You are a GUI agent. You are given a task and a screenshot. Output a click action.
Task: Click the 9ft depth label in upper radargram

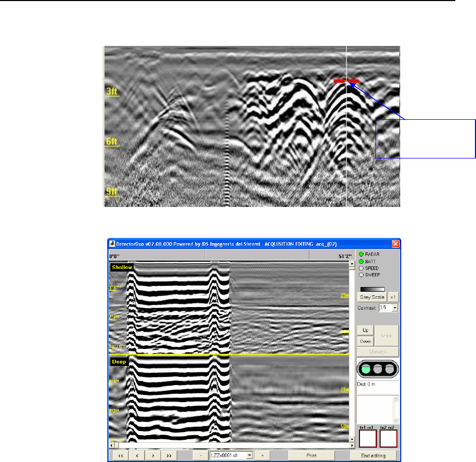coord(112,191)
